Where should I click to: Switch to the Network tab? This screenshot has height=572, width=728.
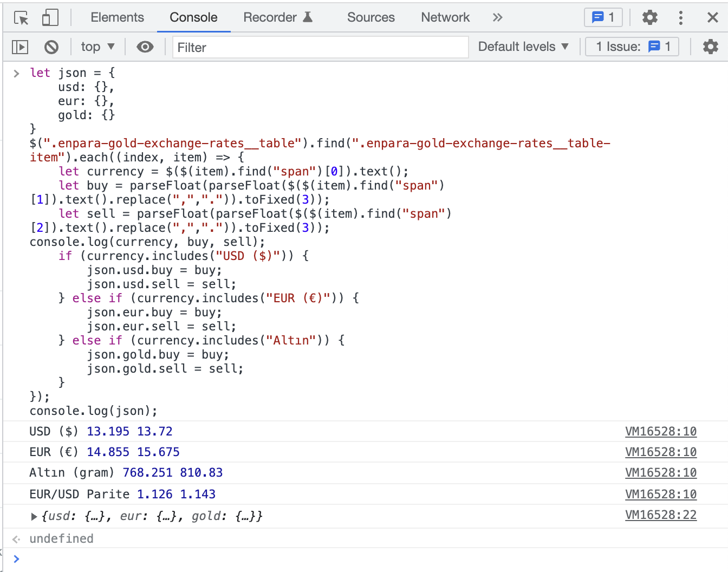click(x=445, y=17)
